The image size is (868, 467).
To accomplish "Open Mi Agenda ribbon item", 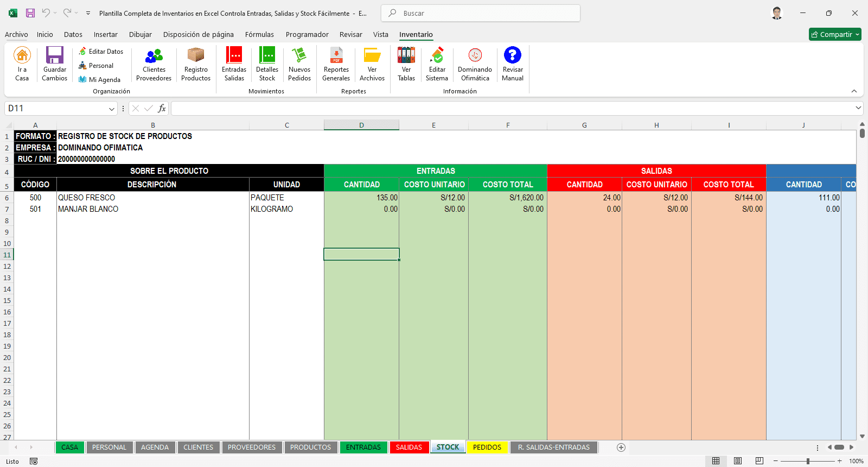I will click(x=99, y=80).
